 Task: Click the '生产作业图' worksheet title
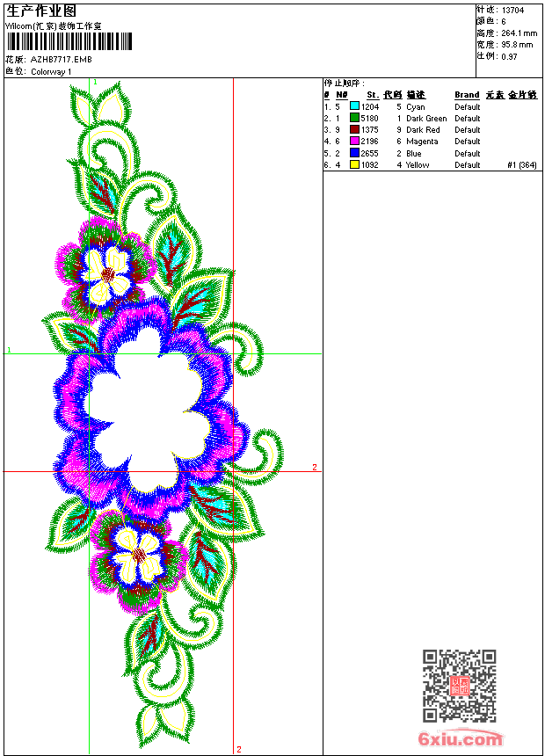(x=41, y=11)
